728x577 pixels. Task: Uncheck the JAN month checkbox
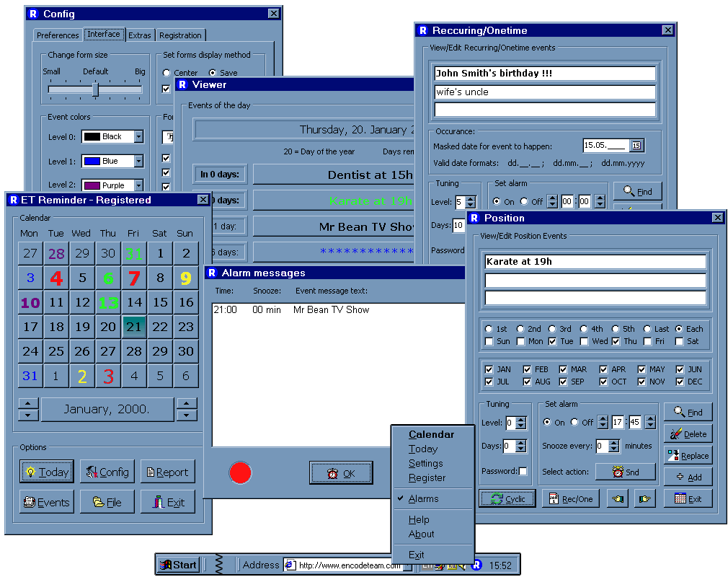489,369
